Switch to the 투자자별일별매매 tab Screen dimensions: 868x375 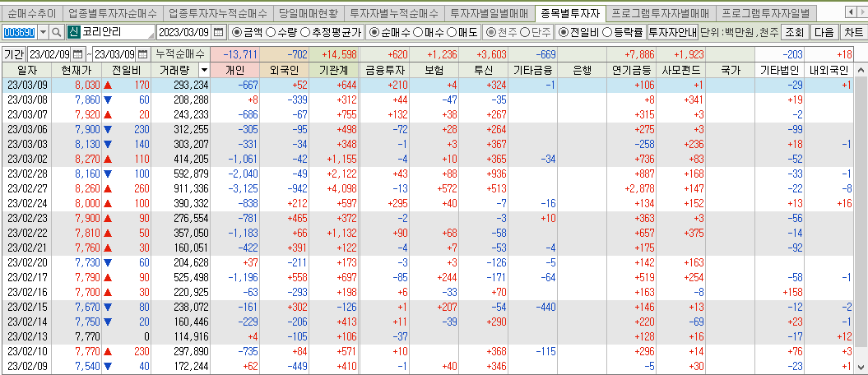490,12
